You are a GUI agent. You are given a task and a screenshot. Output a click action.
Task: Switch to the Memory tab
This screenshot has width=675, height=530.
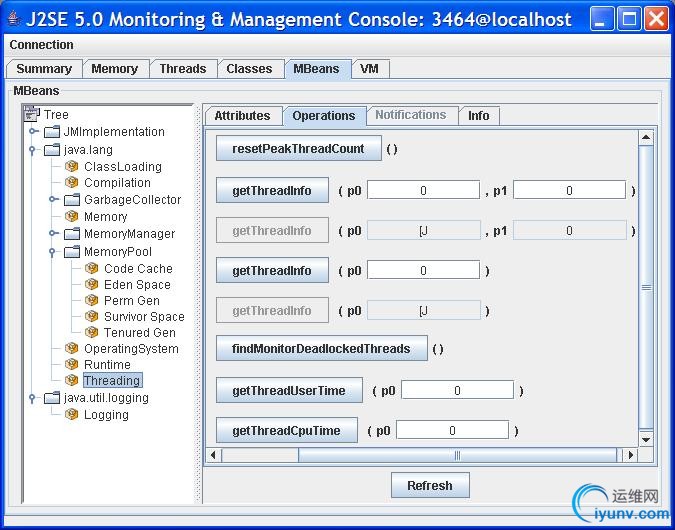pos(115,69)
